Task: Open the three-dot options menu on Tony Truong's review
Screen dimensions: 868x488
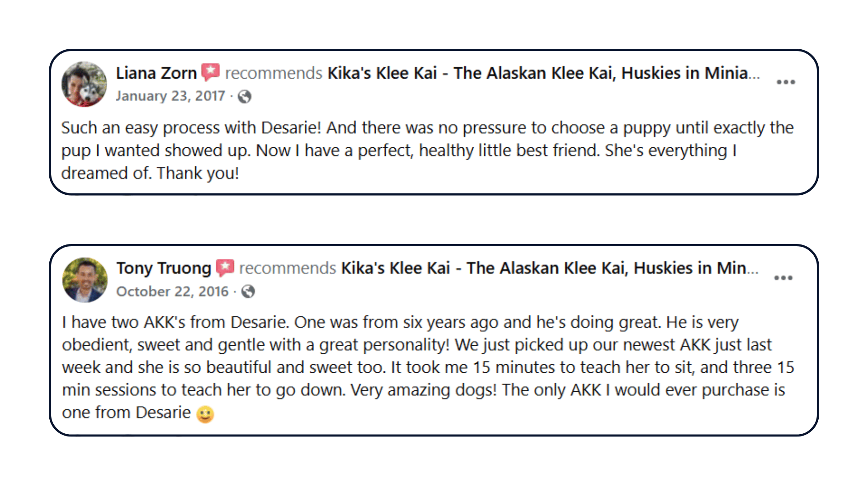Action: pyautogui.click(x=783, y=277)
